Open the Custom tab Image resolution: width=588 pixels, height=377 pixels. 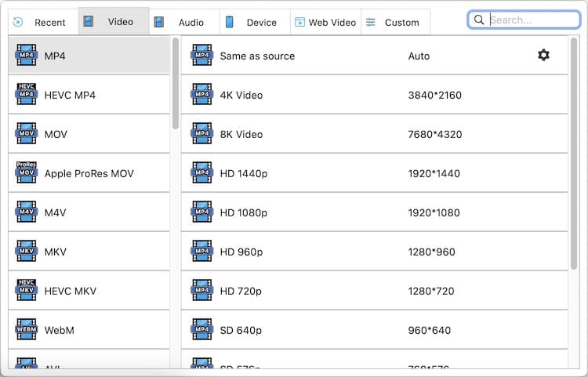coord(396,22)
